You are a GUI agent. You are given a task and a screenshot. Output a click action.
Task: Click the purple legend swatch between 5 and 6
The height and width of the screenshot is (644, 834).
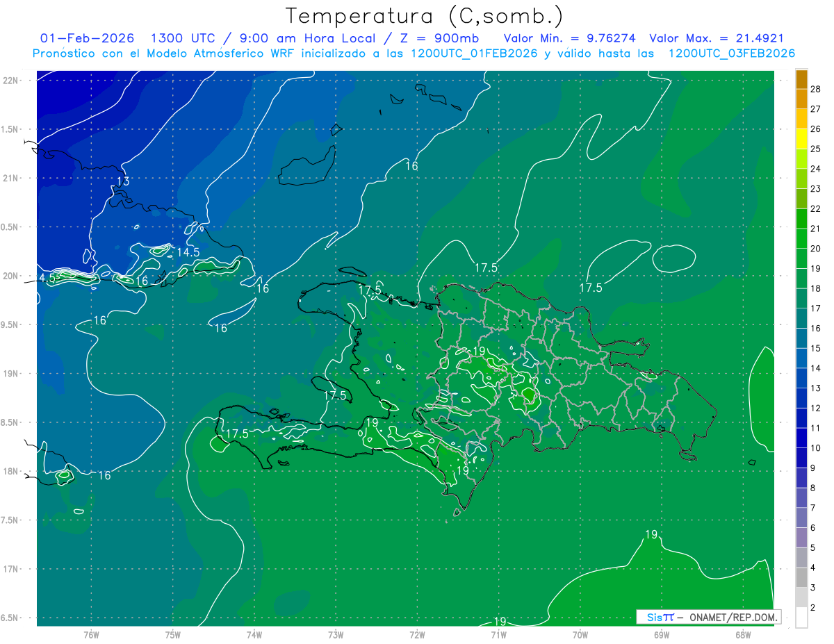click(x=801, y=538)
